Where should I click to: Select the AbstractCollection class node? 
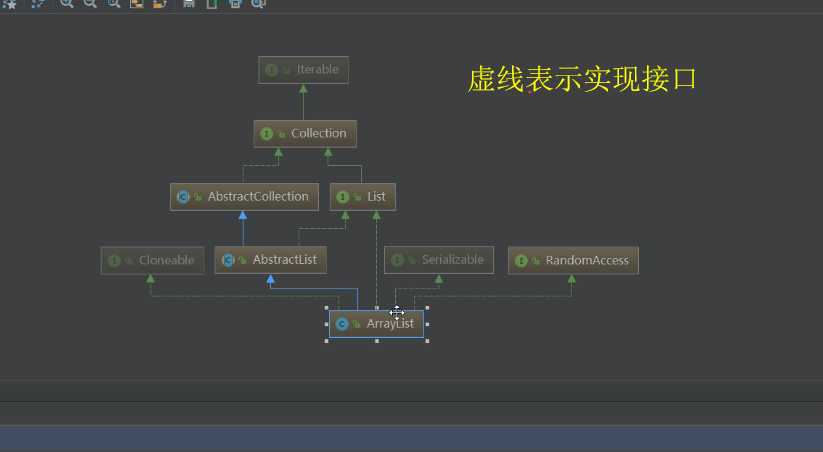coord(245,197)
